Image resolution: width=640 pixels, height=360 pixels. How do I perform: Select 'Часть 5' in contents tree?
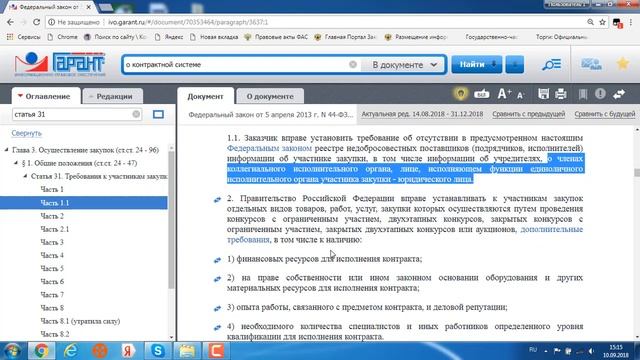[x=52, y=269]
